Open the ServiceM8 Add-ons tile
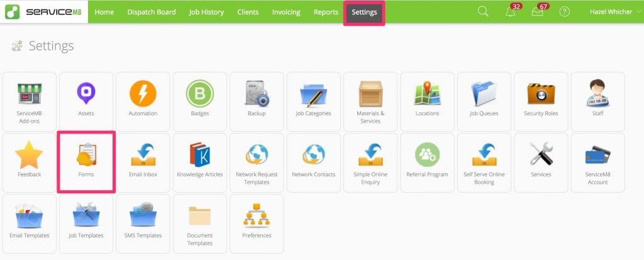644x260 pixels. [29, 101]
